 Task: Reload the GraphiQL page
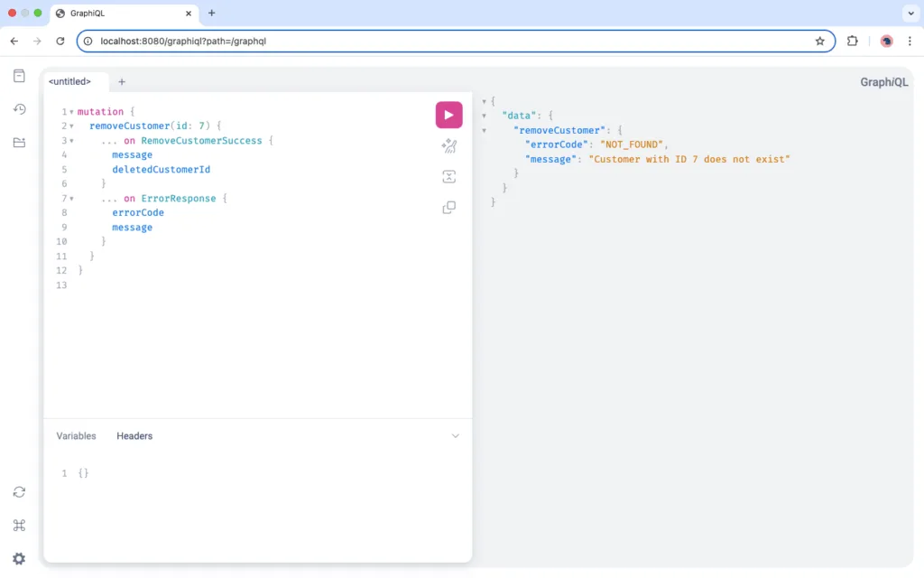point(60,42)
